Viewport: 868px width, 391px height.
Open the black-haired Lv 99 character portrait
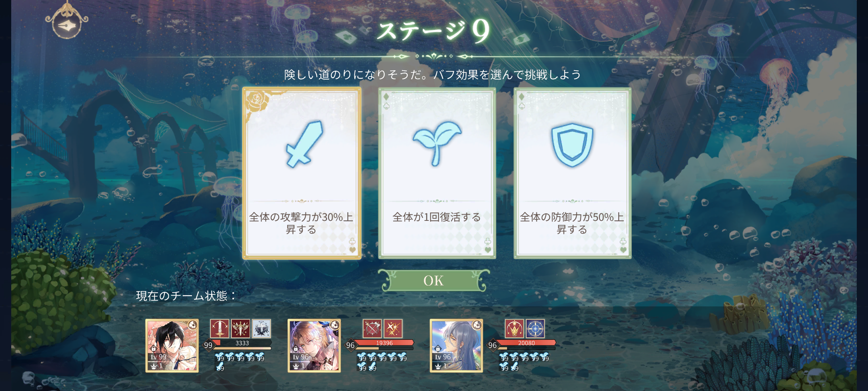point(172,345)
